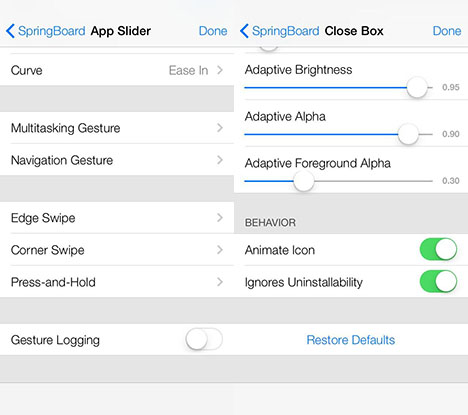This screenshot has height=415, width=468.
Task: Enable the Gesture Logging switch
Action: pyautogui.click(x=204, y=339)
